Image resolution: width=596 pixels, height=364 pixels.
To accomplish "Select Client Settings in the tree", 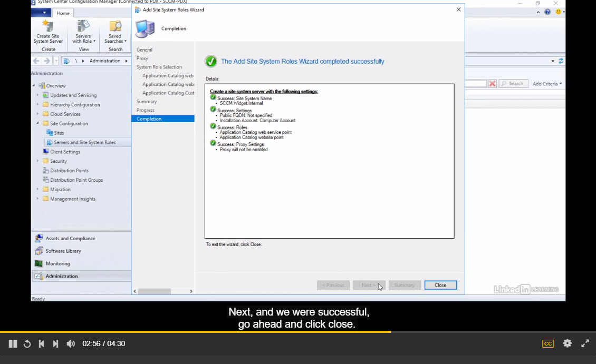I will pos(65,152).
